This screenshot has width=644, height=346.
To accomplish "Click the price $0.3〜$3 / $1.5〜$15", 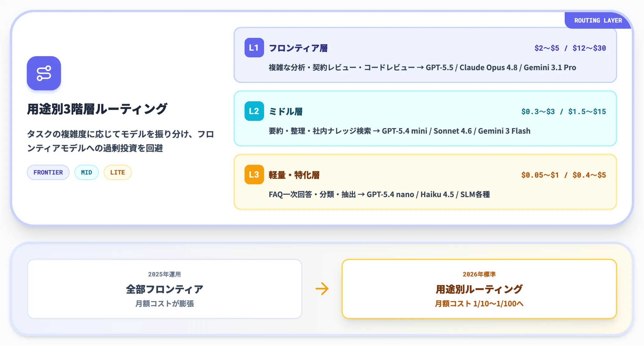I will point(563,111).
